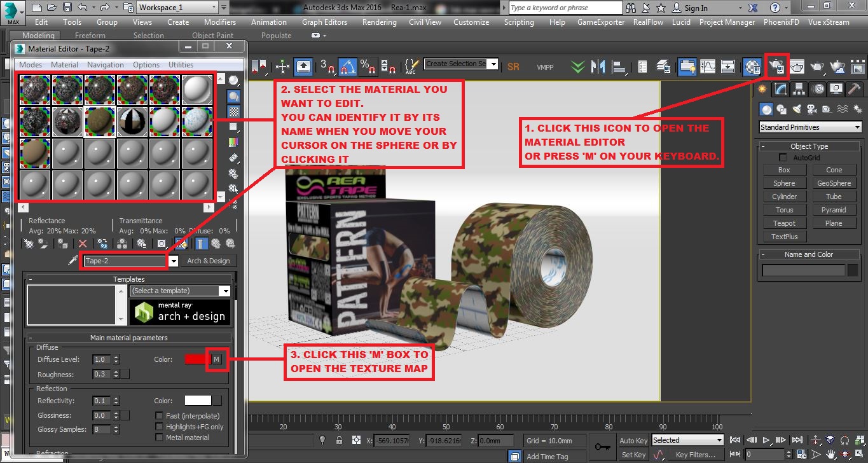Click the Cameras creation icon

pos(811,109)
